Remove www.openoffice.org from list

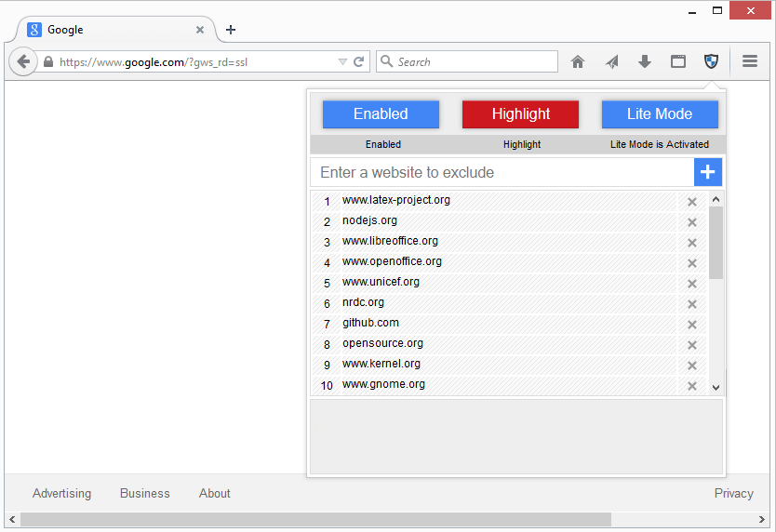click(692, 263)
